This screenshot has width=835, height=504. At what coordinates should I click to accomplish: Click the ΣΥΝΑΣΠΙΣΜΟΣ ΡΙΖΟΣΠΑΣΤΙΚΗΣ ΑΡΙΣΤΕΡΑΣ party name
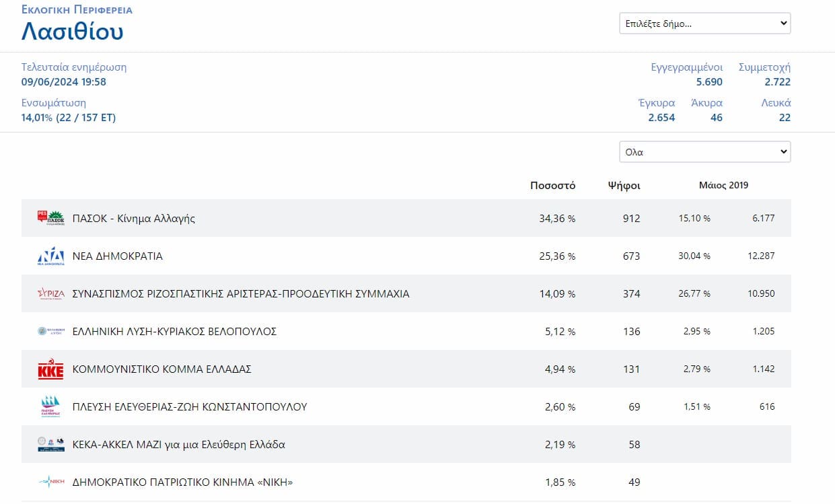240,294
